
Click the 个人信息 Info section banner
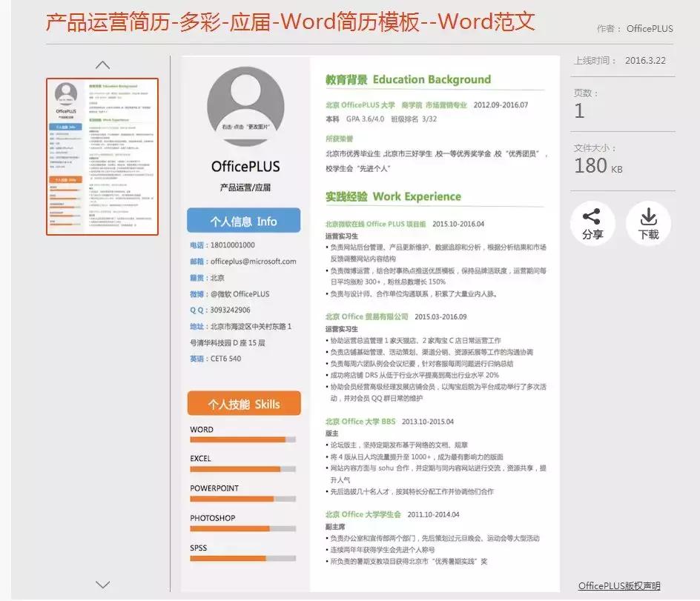click(243, 220)
